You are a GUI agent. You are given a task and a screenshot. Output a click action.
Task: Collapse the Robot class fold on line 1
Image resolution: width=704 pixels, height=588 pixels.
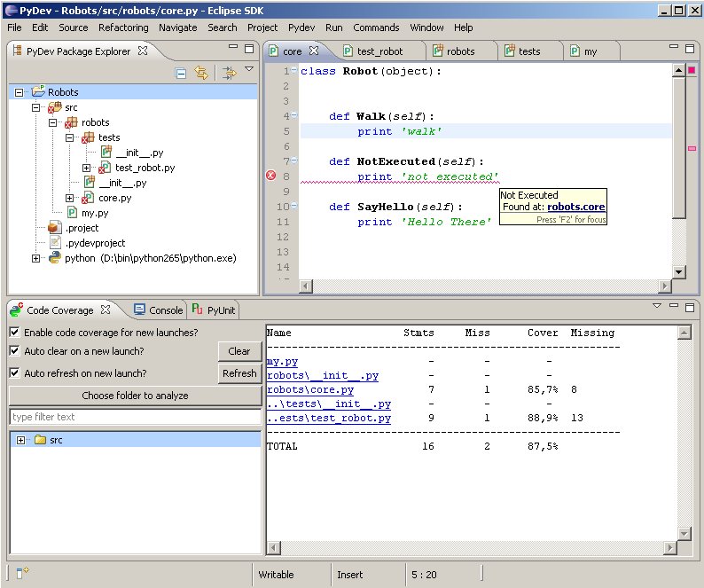293,70
